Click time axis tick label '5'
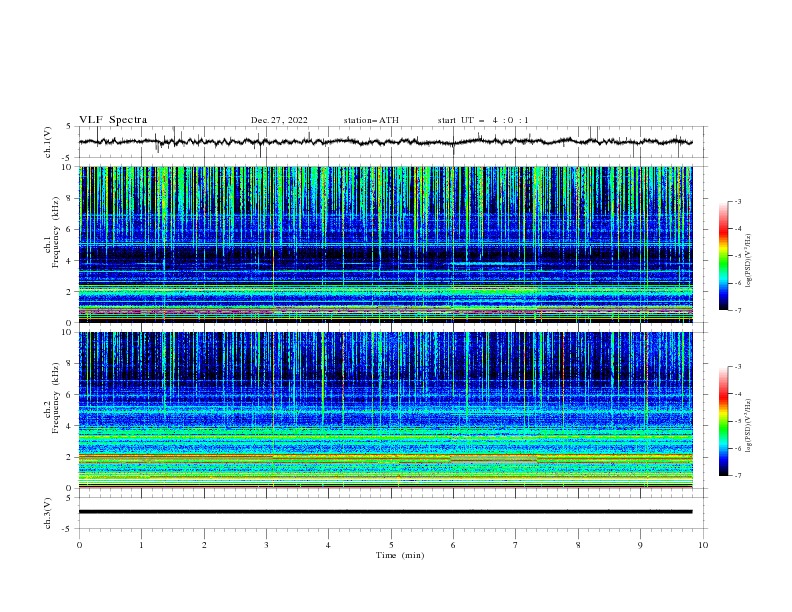792x612 pixels. click(391, 545)
